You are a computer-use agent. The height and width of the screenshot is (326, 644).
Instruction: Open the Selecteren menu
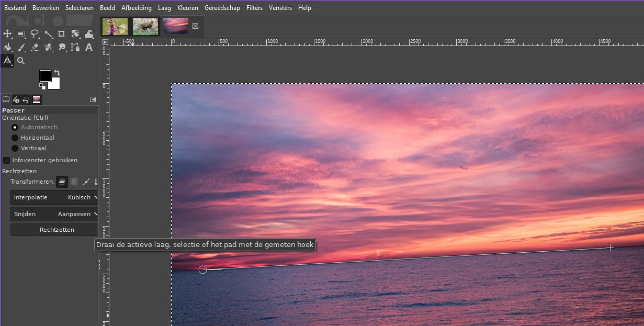click(80, 8)
